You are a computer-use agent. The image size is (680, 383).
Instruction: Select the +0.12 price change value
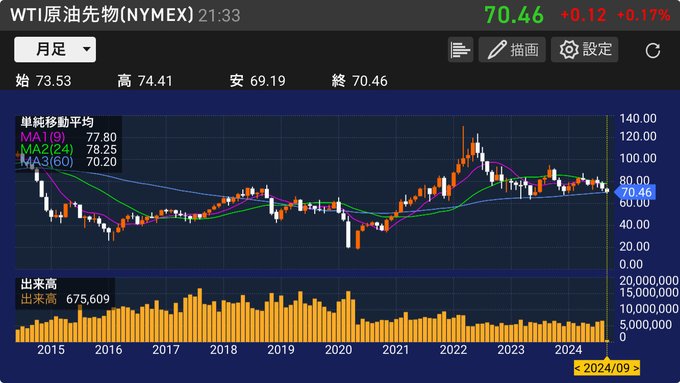[x=583, y=16]
